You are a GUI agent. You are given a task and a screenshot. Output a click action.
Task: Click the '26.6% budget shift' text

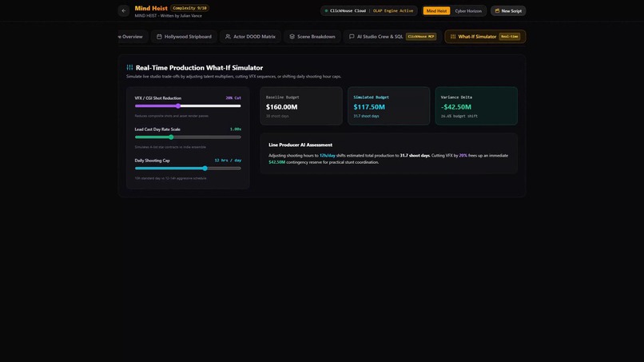point(459,116)
